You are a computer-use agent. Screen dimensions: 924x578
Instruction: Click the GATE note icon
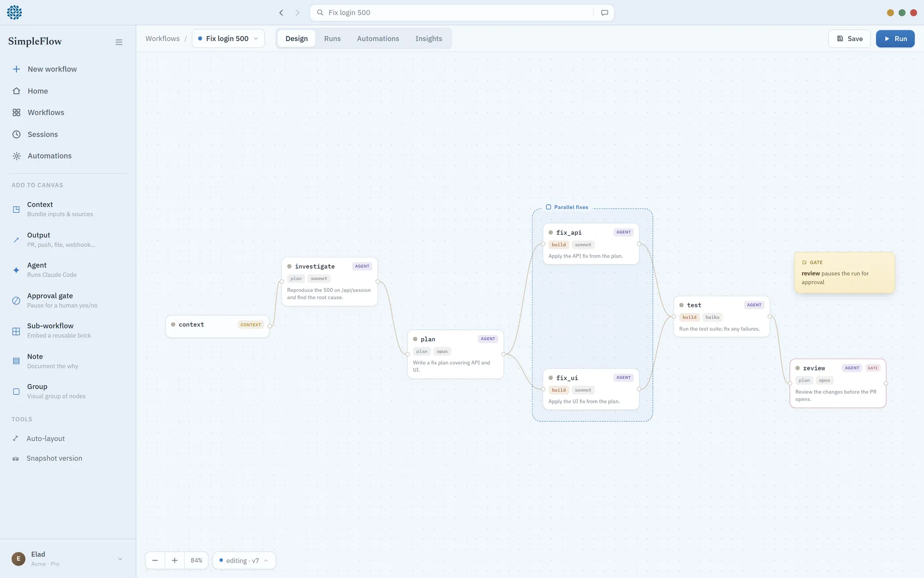point(804,263)
